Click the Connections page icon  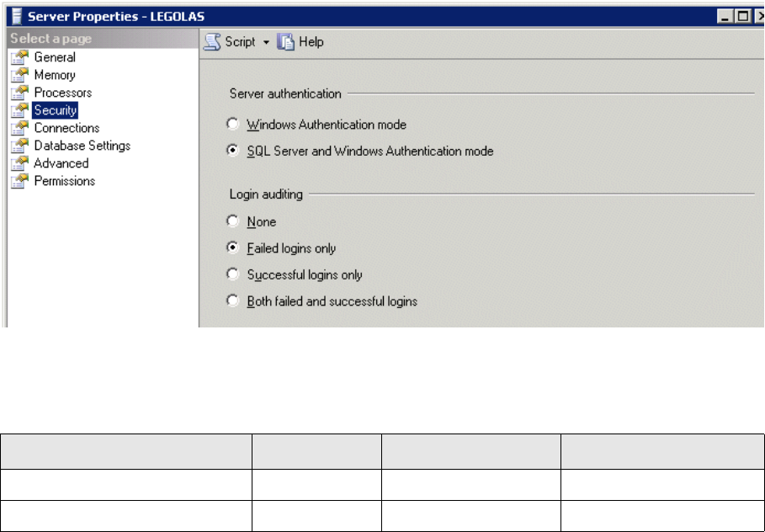(x=19, y=128)
